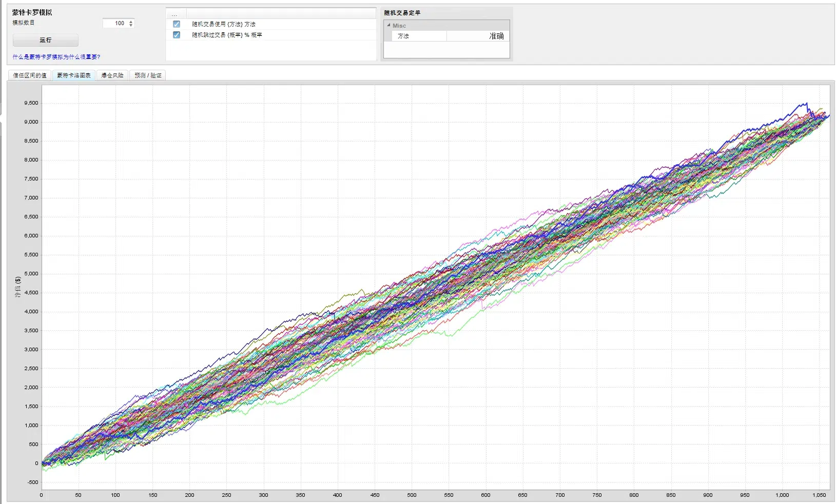This screenshot has width=836, height=504.
Task: Decrease 模拟数目 with the down arrow
Action: coord(131,25)
